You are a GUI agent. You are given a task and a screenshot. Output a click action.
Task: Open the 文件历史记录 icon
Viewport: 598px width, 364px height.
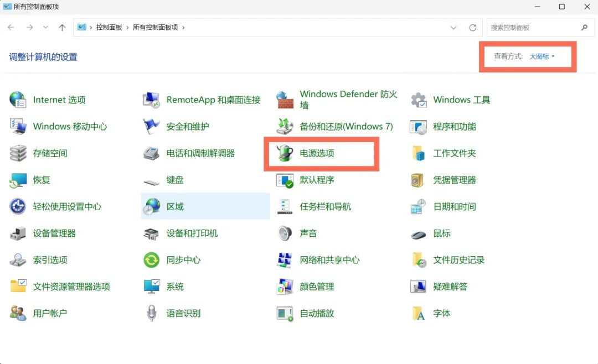419,260
